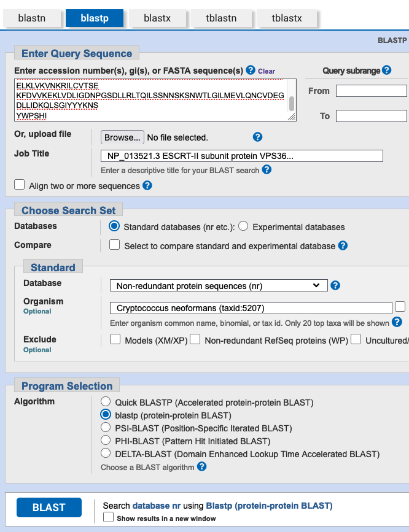Screen dimensions: 409x532
Task: Click the Clear link
Action: [267, 71]
